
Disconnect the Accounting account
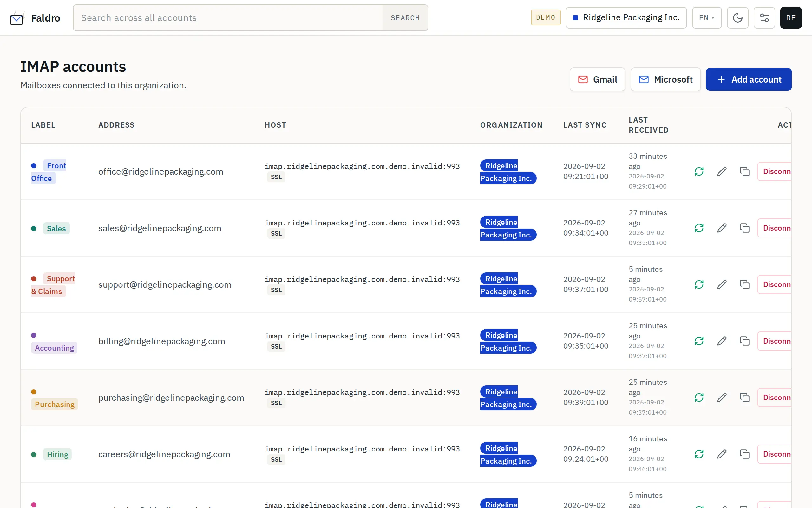[x=775, y=341]
